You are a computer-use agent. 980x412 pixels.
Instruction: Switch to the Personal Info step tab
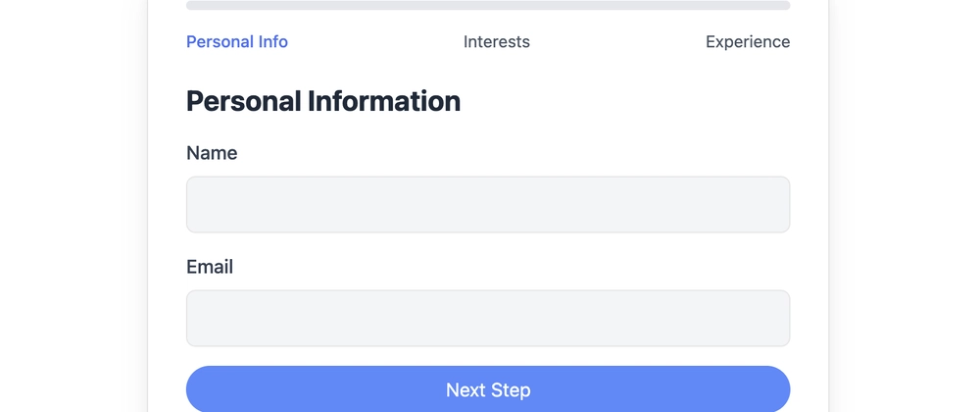[237, 42]
